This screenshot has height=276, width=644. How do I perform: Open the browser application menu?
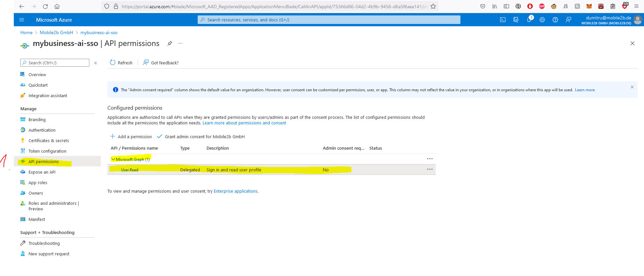(x=636, y=6)
